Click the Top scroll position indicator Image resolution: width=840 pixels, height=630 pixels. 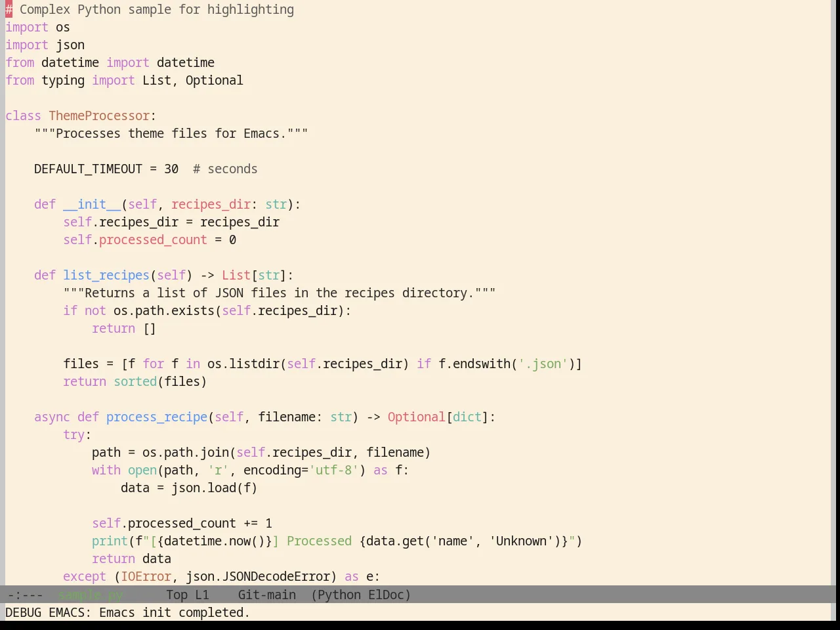pos(177,595)
